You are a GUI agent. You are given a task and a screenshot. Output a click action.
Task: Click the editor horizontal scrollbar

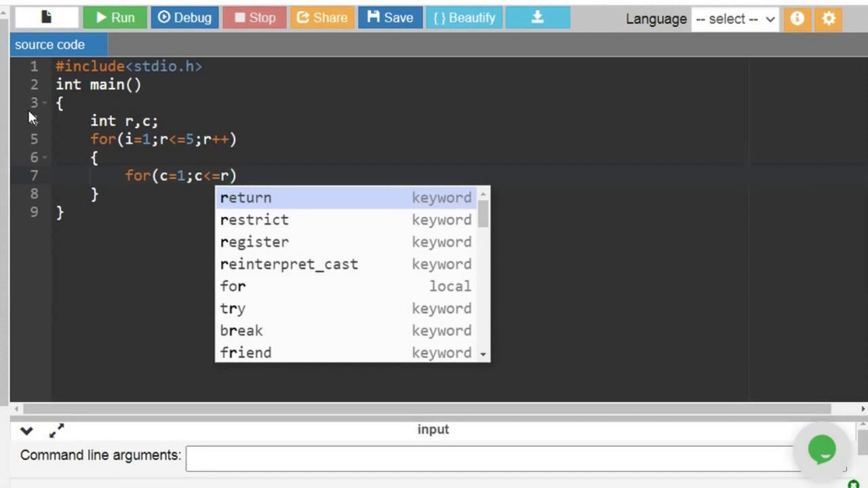tap(427, 409)
